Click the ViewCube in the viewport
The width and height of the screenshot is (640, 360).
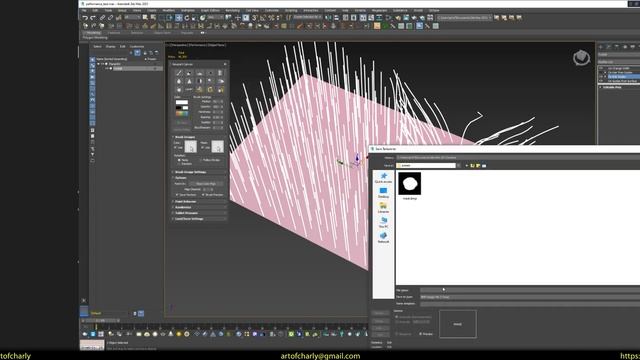tap(581, 58)
